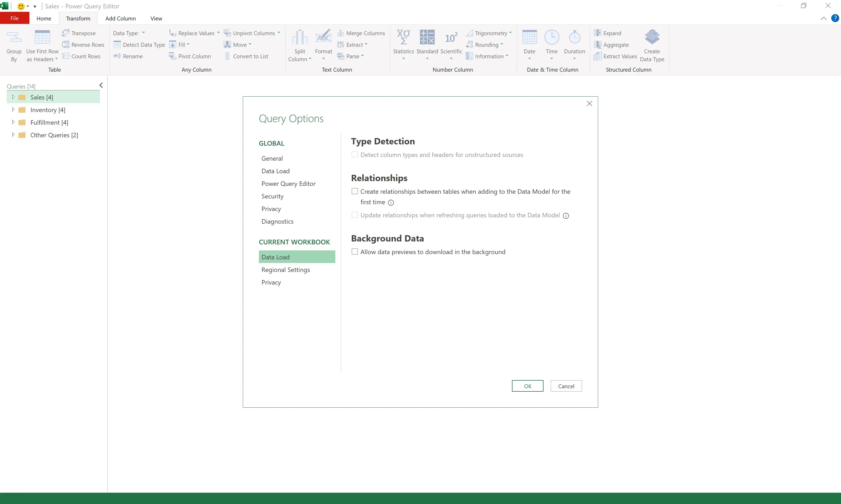Collapse the Queries pane with chevron
Screen dimensions: 841x504
[x=101, y=85]
